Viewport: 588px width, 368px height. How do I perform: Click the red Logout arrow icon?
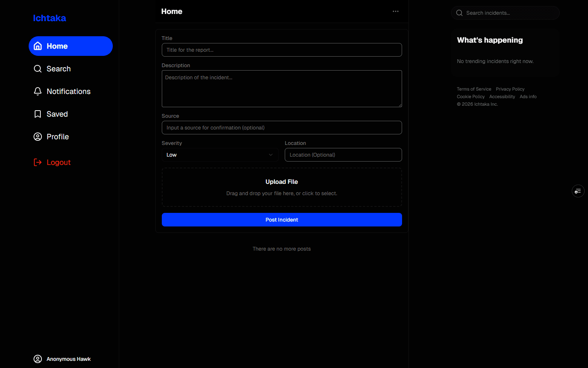click(38, 162)
